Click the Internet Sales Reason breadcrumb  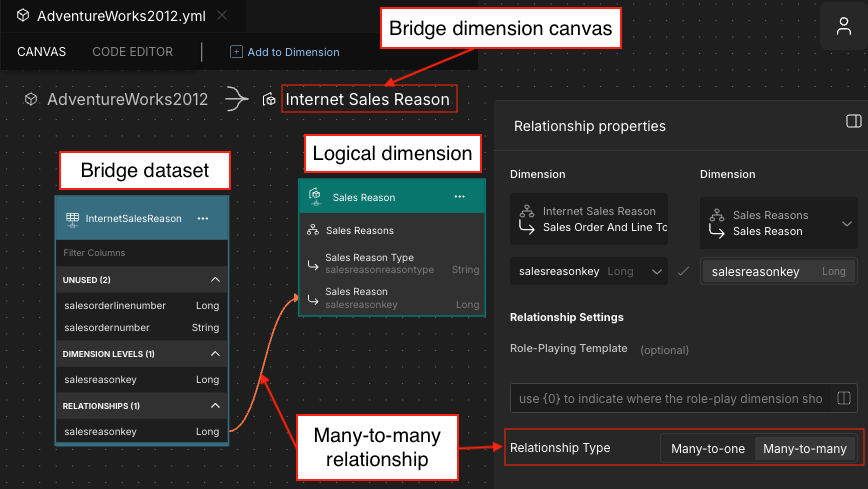368,99
